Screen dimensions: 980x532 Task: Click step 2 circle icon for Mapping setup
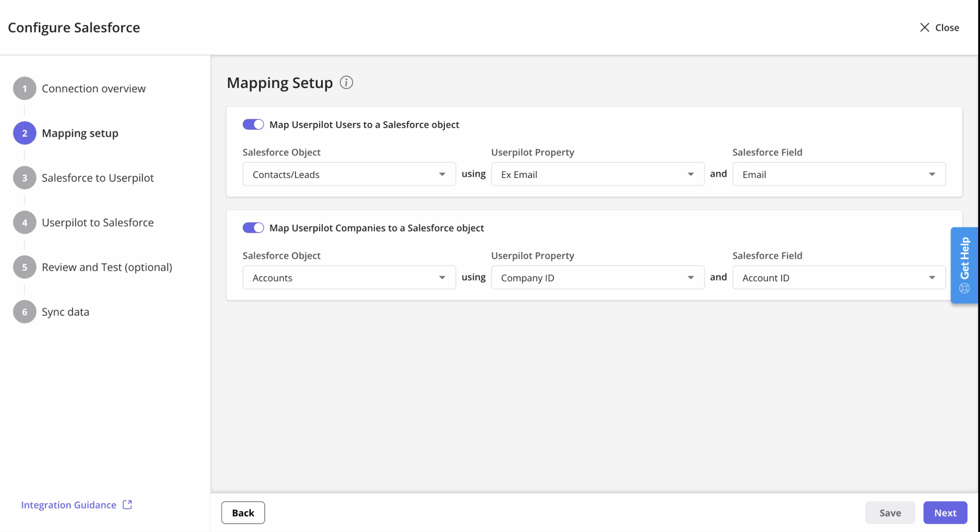pos(24,133)
